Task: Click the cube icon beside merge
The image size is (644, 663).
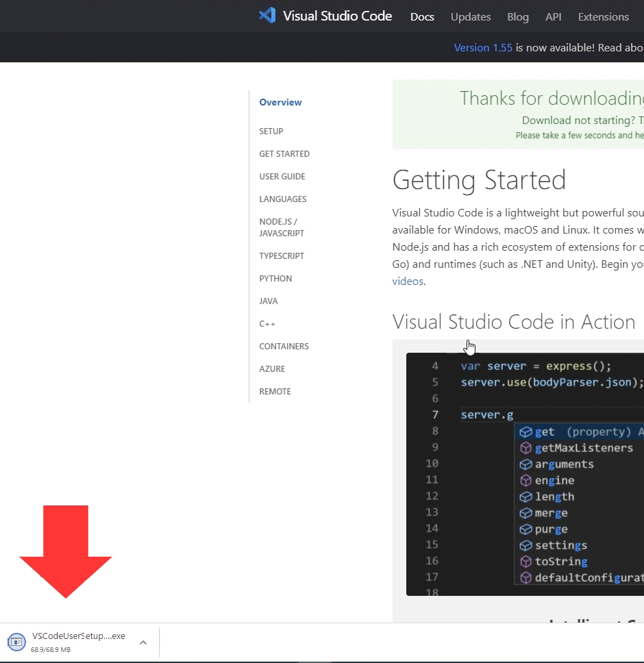Action: point(525,513)
